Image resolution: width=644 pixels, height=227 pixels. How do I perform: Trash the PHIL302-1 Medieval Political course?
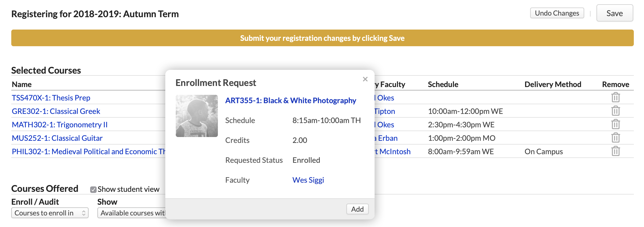(616, 151)
